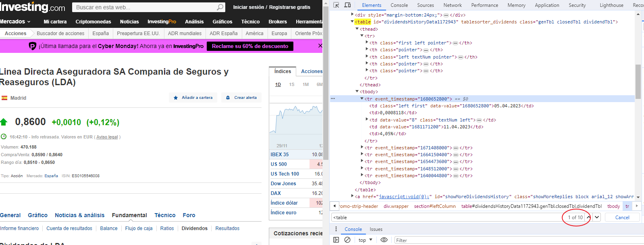Open the Lighthouse tab
The width and height of the screenshot is (644, 245).
(611, 5)
